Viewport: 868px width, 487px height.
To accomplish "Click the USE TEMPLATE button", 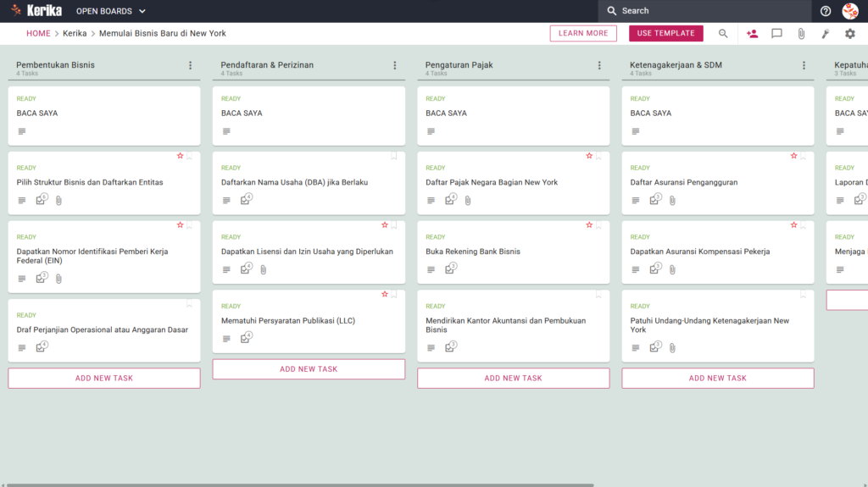I will 666,33.
